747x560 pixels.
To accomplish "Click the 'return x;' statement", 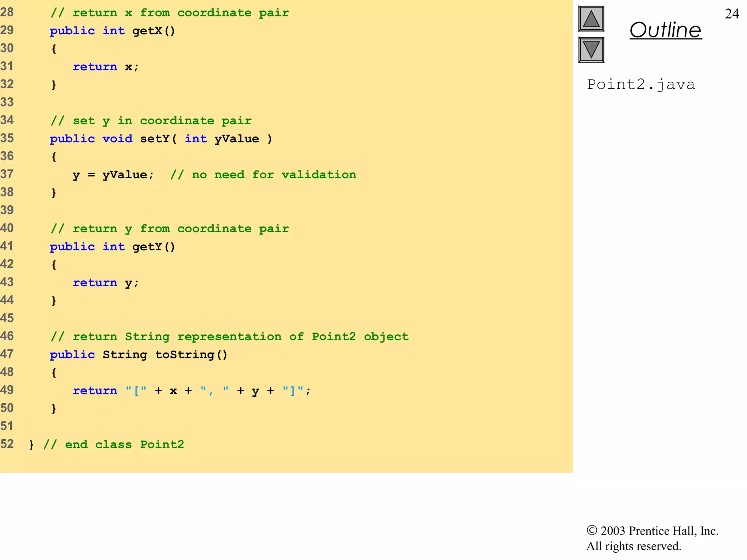I will [x=106, y=67].
